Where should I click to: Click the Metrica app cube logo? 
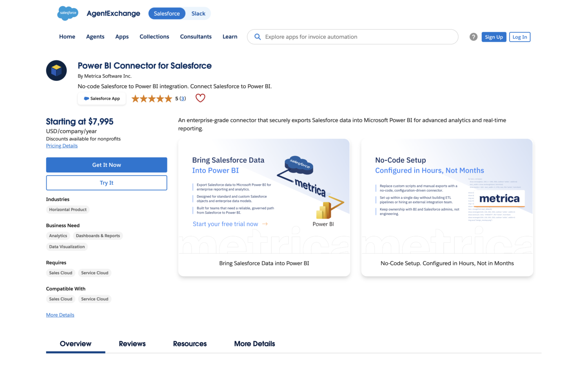point(56,71)
